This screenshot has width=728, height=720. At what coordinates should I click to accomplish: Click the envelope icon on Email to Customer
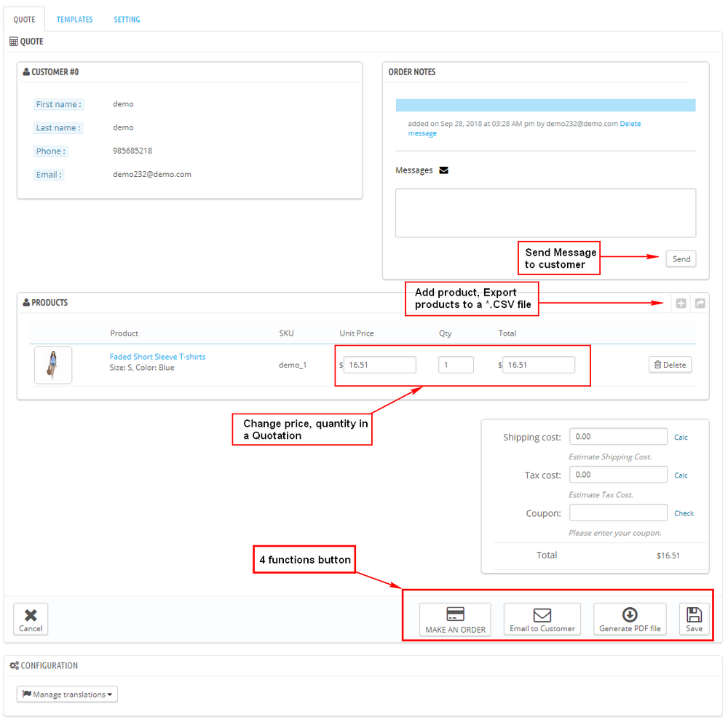coord(542,615)
